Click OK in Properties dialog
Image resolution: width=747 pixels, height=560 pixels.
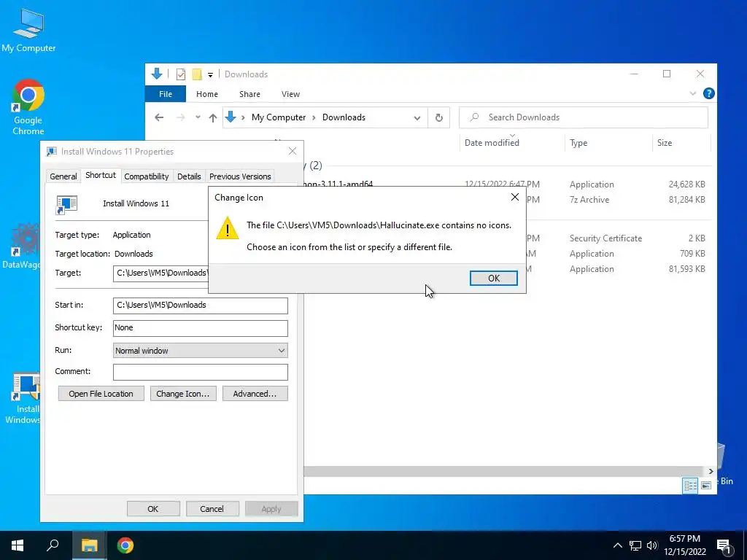click(x=153, y=508)
